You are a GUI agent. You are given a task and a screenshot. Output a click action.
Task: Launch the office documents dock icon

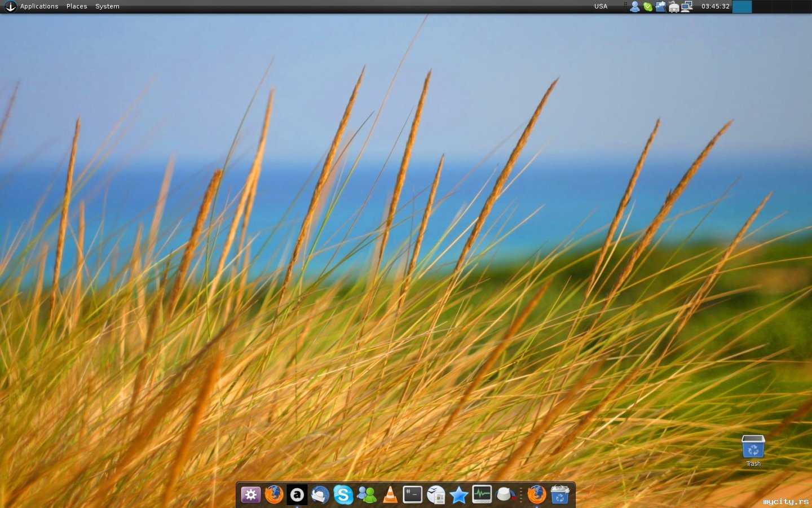[436, 495]
